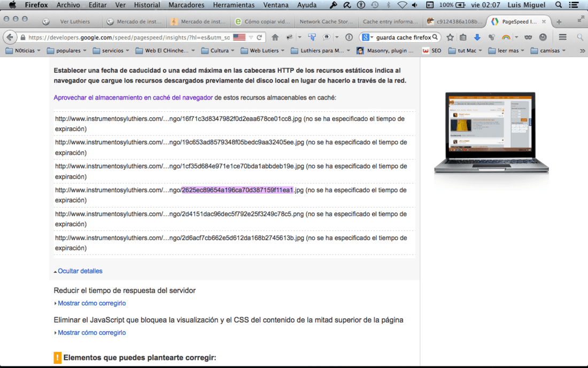The height and width of the screenshot is (368, 588).
Task: Open macOS Spotlight search icon
Action: tap(559, 5)
